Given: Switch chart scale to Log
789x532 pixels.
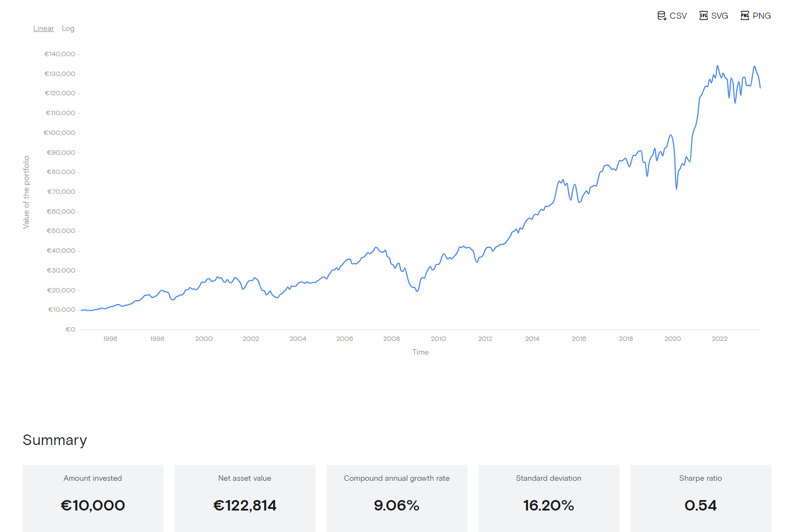Looking at the screenshot, I should coord(68,29).
